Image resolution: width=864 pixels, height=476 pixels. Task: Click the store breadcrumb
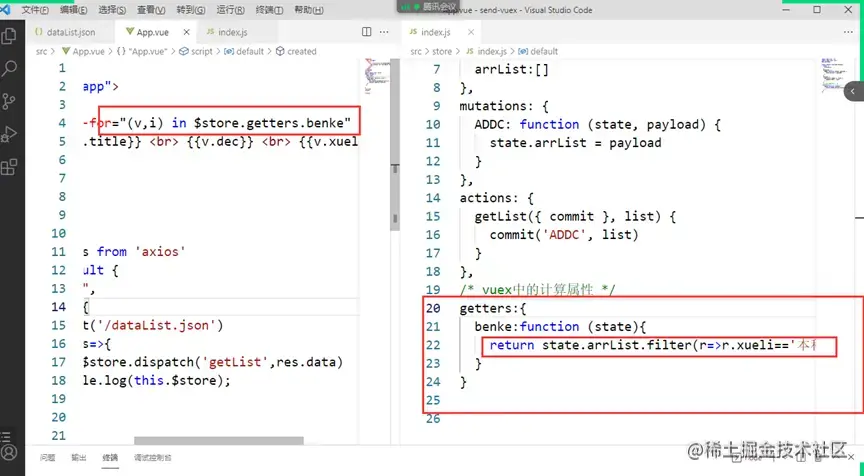click(442, 51)
